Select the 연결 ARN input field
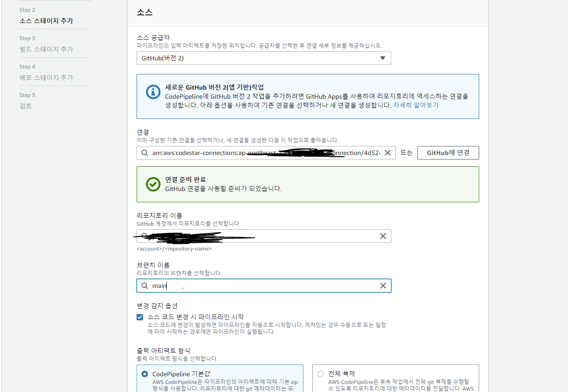Image resolution: width=568 pixels, height=392 pixels. coord(266,153)
